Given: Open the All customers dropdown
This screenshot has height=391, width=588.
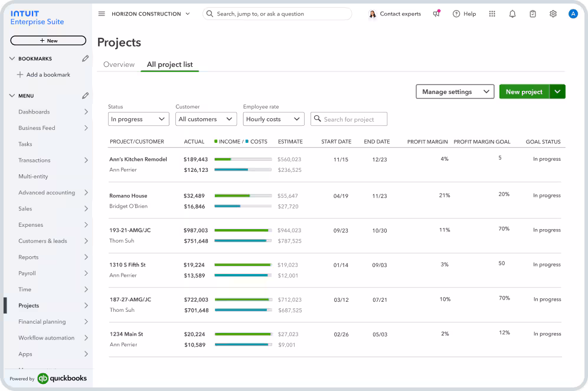Looking at the screenshot, I should [x=205, y=119].
